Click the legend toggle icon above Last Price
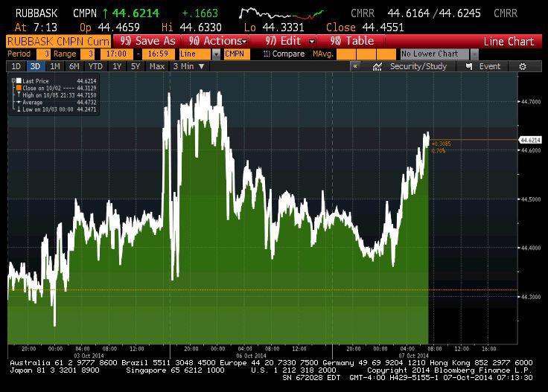The height and width of the screenshot is (392, 548). [13, 75]
